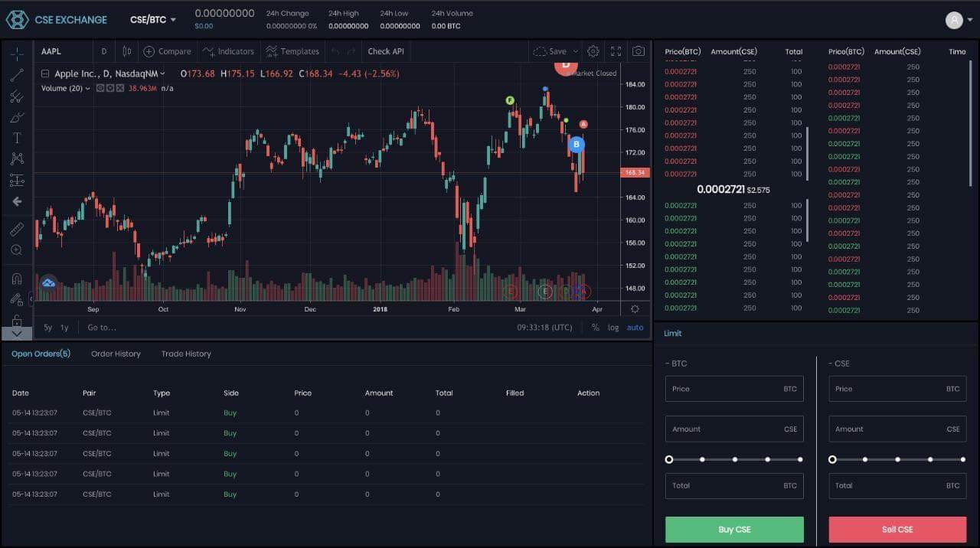The width and height of the screenshot is (980, 548).
Task: Remove the Volume indicator with X icon
Action: 120,89
